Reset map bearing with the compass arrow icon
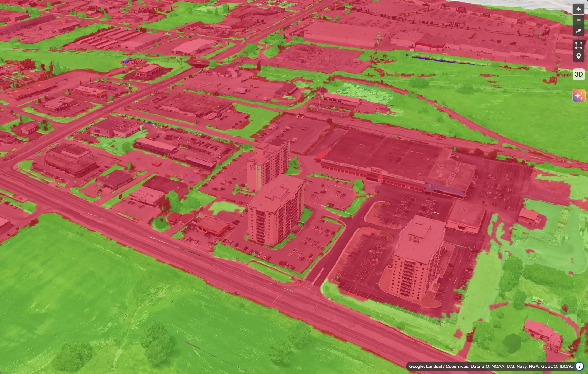588x374 pixels. tap(579, 31)
